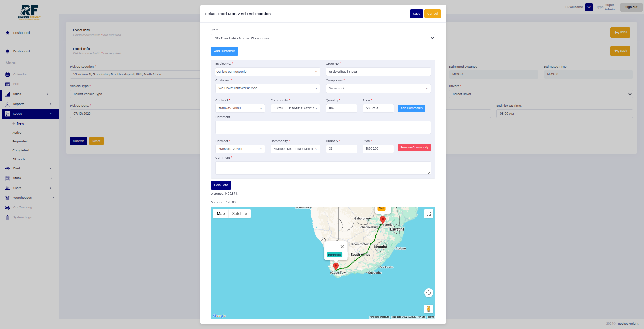Toggle fullscreen view on the map

pyautogui.click(x=429, y=214)
